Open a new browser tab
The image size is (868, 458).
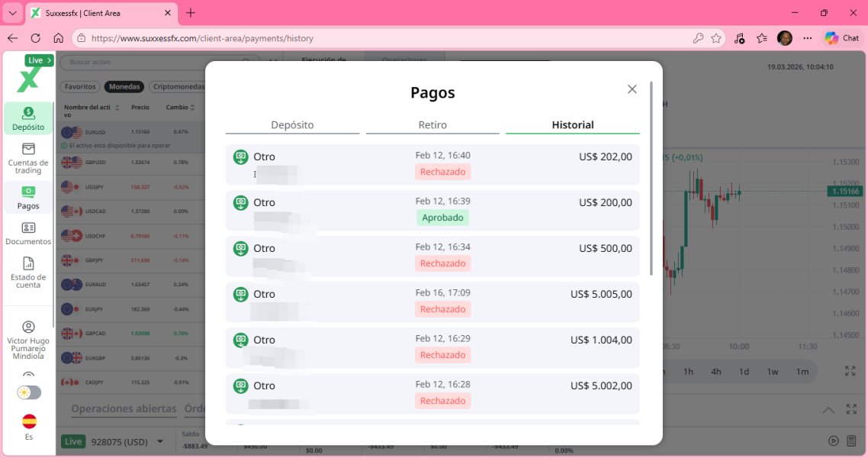[x=191, y=13]
